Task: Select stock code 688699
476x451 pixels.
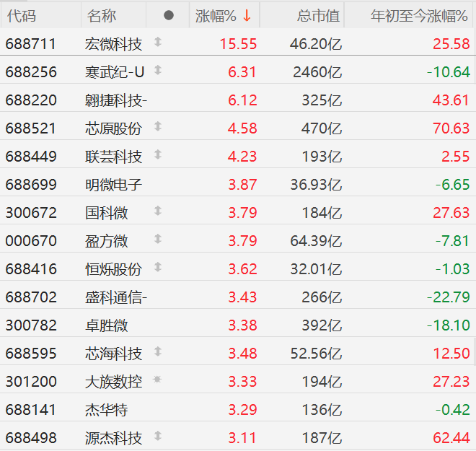Action: tap(31, 185)
